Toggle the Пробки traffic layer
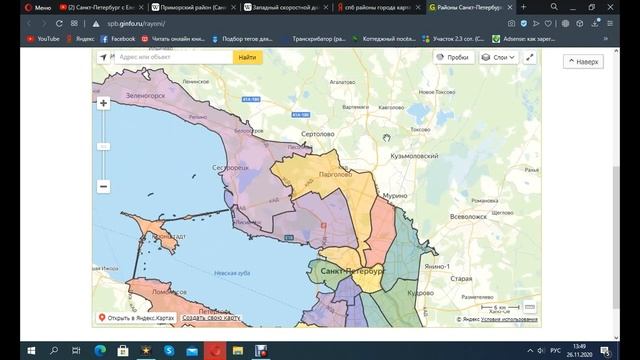The width and height of the screenshot is (640, 360). (x=453, y=58)
